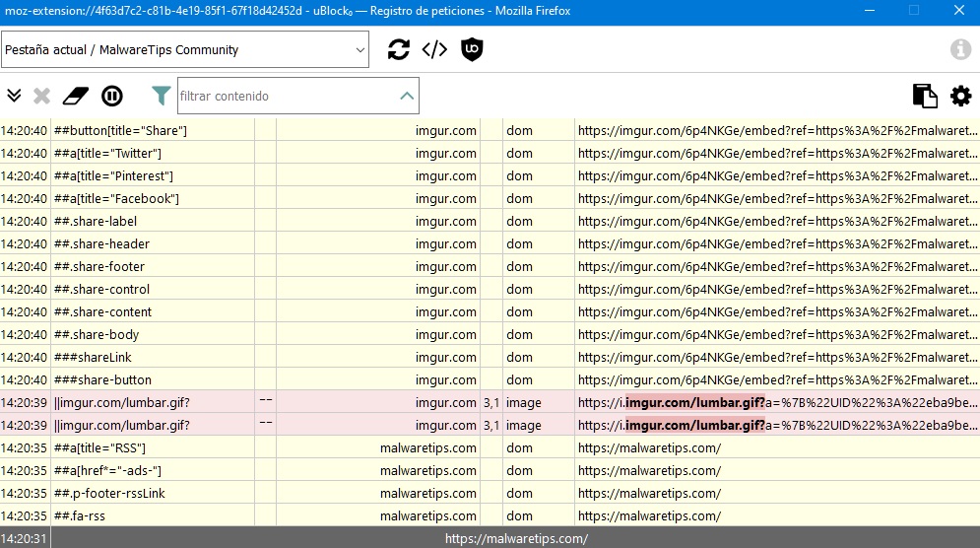Screen dimensions: 980x548
Task: Click 14:20:35 timestamp in ##a[href*="-ads-"] row
Action: [x=24, y=470]
